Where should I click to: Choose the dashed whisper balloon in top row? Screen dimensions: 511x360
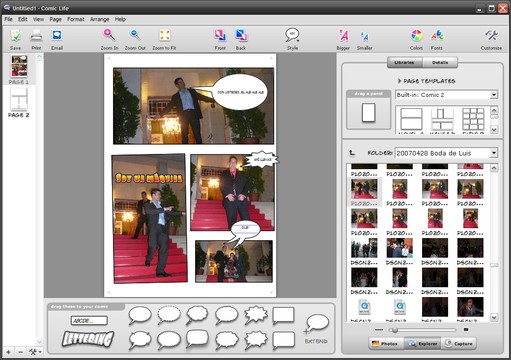(x=169, y=315)
